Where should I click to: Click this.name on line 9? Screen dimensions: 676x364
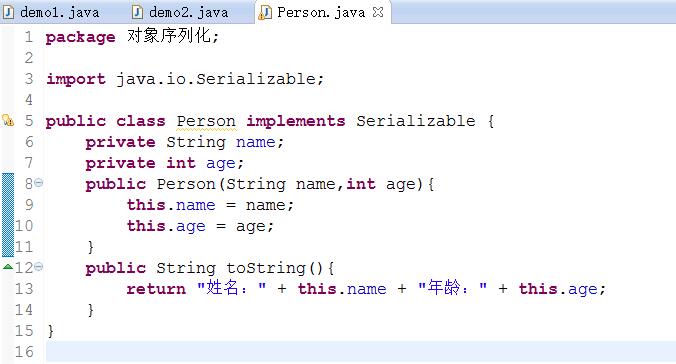171,205
